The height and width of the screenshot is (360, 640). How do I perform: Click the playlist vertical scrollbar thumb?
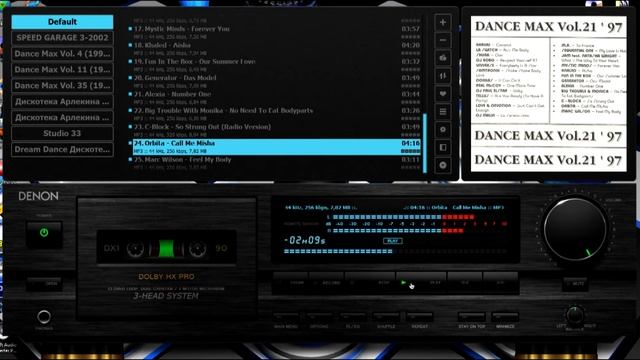[425, 143]
